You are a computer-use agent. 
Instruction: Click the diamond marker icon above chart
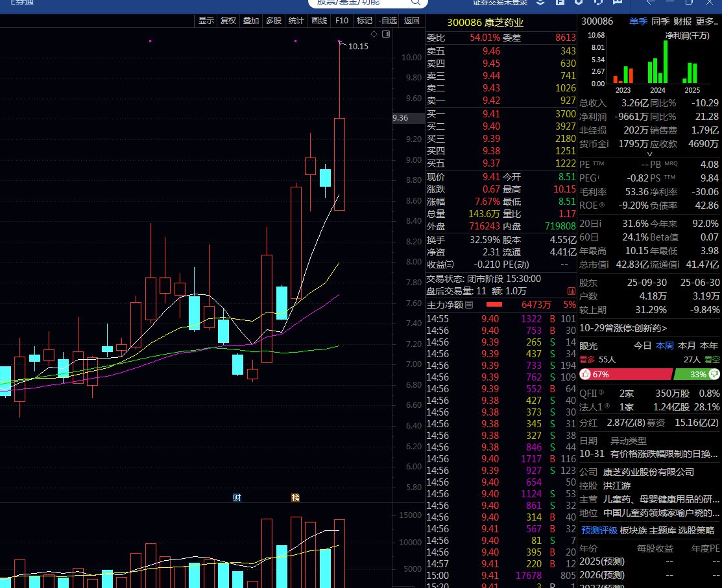click(374, 34)
